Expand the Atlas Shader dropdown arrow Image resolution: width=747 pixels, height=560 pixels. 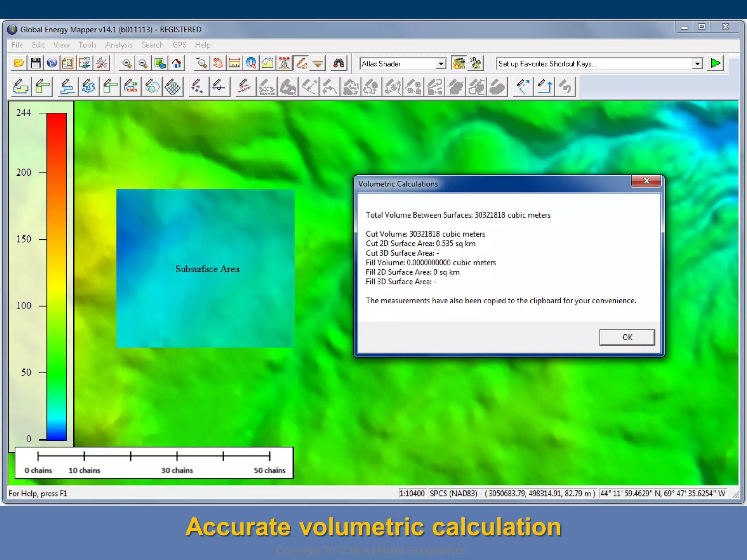(441, 64)
